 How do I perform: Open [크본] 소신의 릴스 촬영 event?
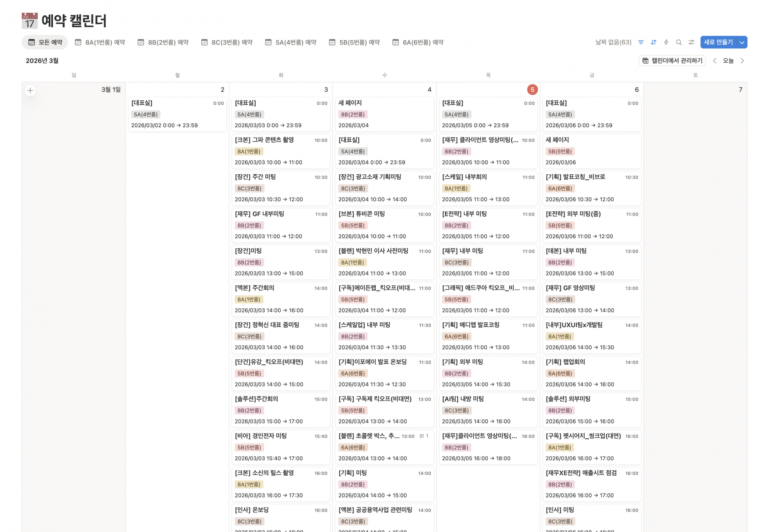pos(281,484)
